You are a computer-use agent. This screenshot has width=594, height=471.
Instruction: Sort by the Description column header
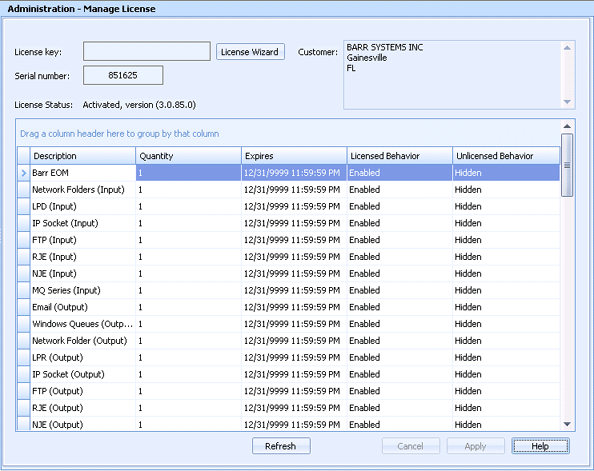point(83,156)
